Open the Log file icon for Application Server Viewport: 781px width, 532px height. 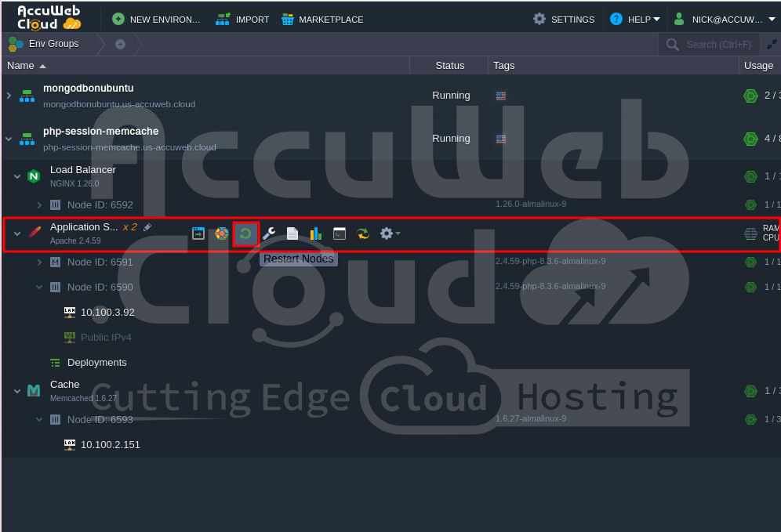292,233
